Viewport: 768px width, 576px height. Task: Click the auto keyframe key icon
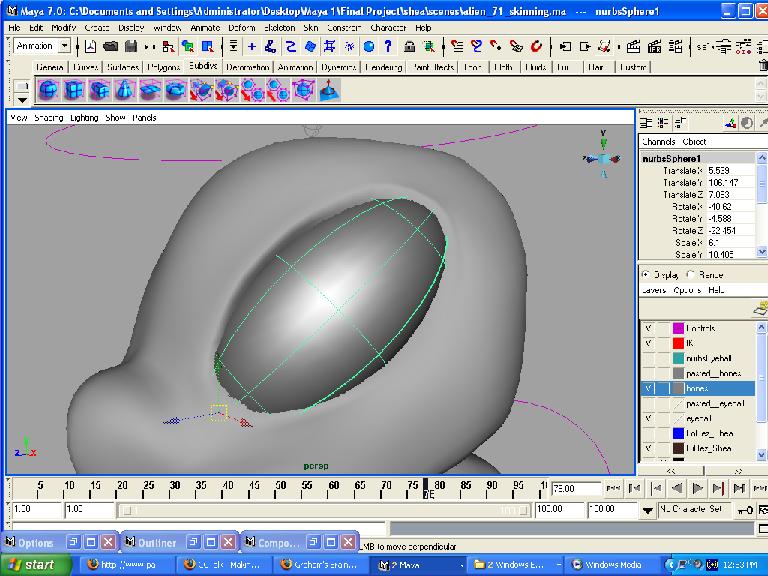tap(745, 510)
